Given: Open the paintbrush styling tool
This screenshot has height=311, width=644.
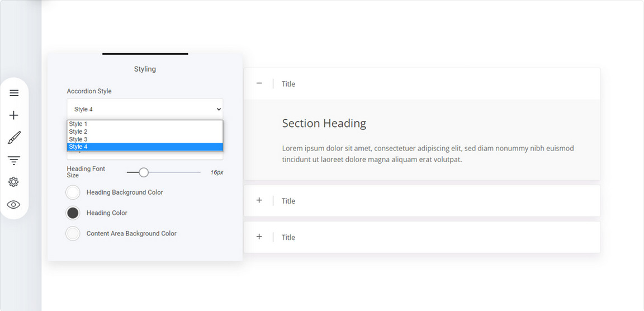Looking at the screenshot, I should [14, 138].
